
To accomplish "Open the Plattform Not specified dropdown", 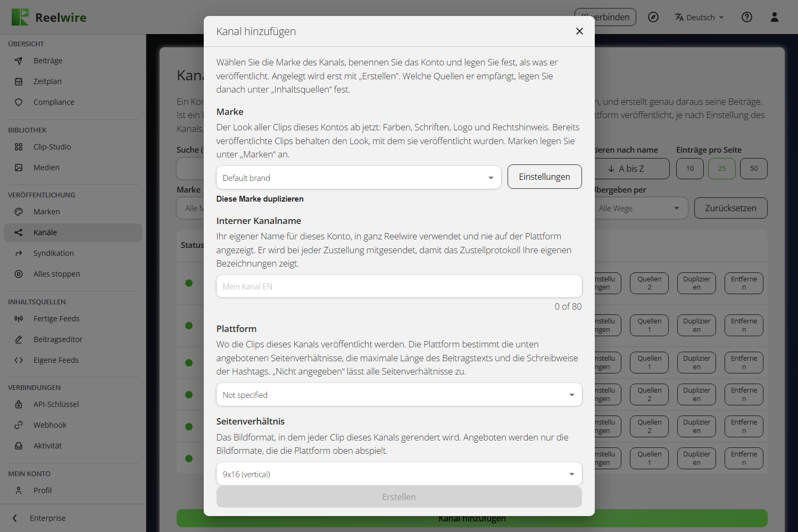I will (x=399, y=395).
